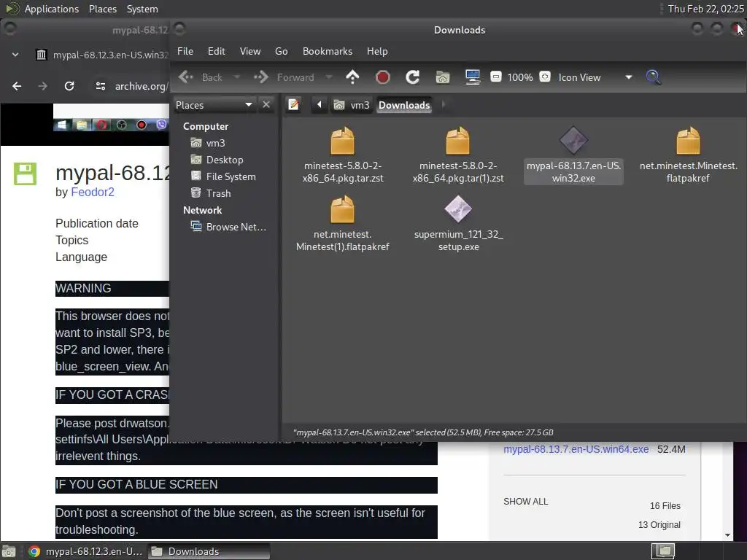Switch to Downloads taskbar entry

pos(209,551)
